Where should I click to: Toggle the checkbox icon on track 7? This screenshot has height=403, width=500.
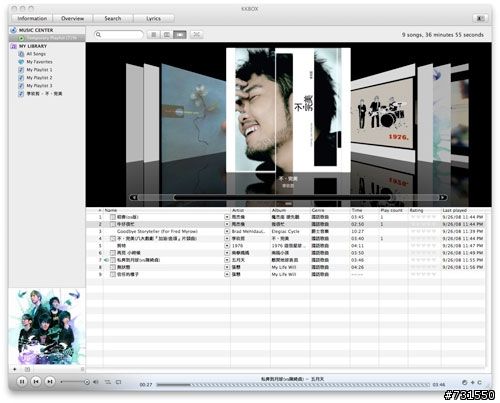point(113,260)
